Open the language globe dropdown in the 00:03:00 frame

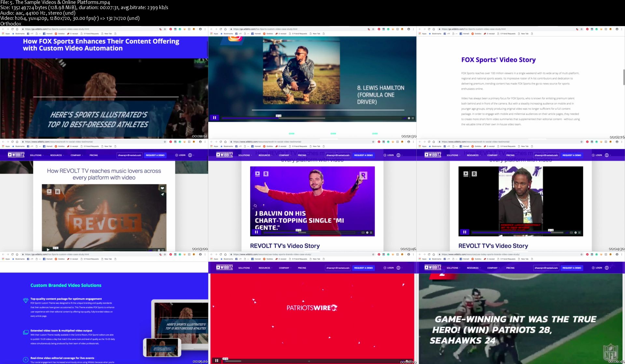(191, 155)
